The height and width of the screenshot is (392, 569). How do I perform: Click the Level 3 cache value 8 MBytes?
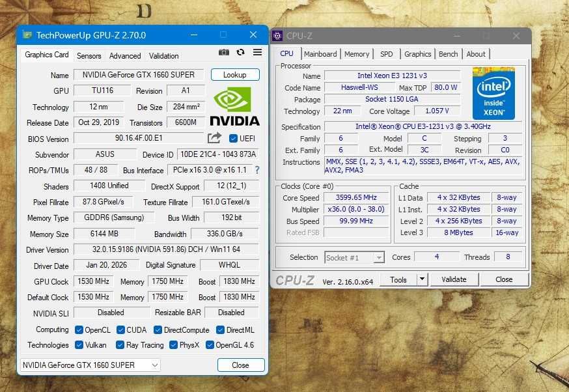click(459, 232)
